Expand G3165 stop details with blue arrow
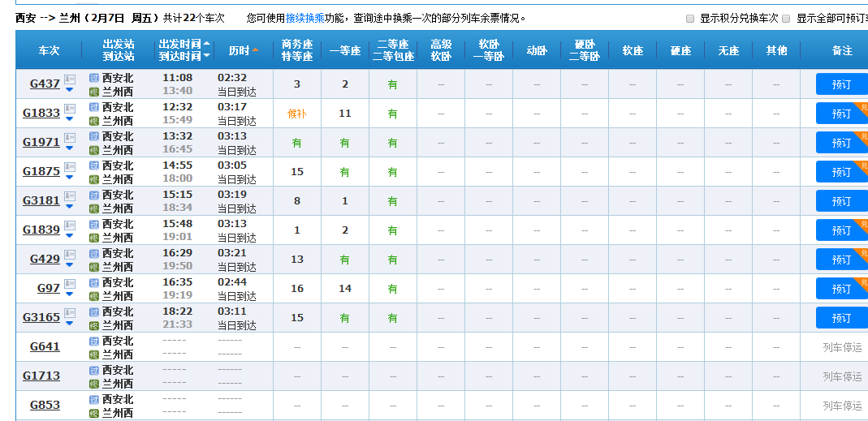This screenshot has width=868, height=421. tap(69, 323)
